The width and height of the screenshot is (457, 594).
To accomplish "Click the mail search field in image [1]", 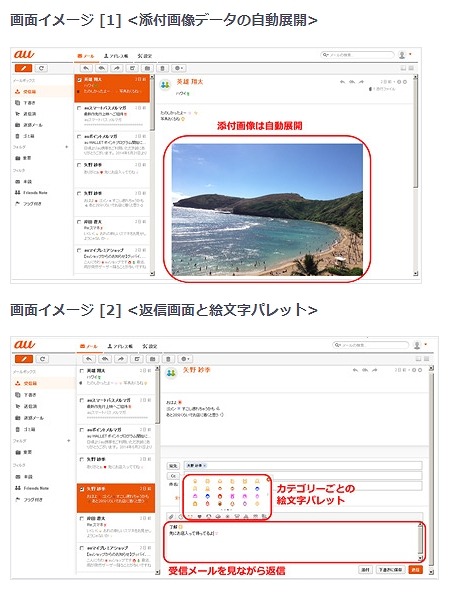I will pos(357,55).
